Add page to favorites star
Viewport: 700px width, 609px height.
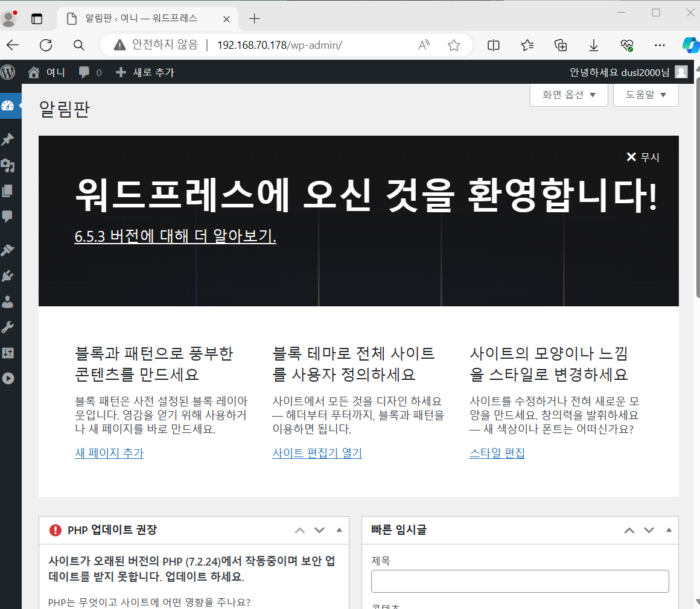point(454,45)
